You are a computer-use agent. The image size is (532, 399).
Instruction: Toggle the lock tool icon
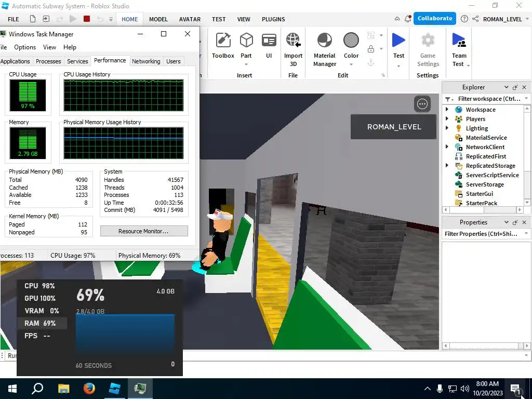click(x=371, y=49)
